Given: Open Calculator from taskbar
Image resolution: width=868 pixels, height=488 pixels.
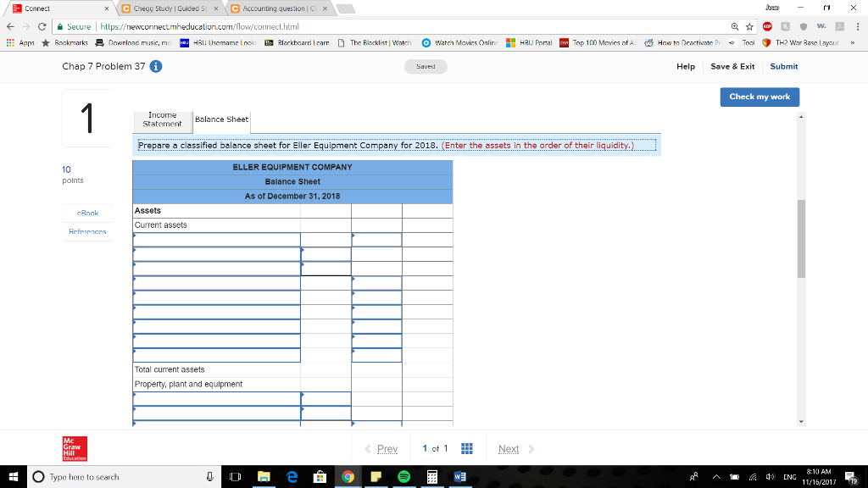Looking at the screenshot, I should tap(432, 477).
